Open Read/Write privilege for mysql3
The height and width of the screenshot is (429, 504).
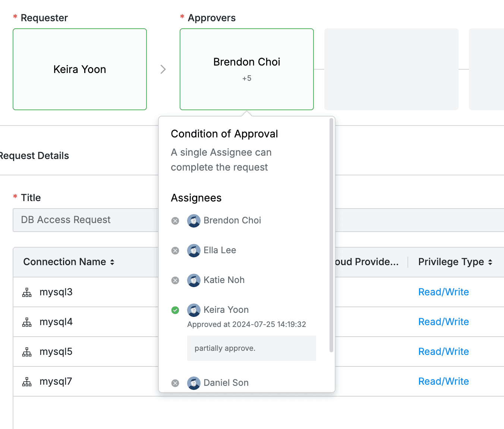[444, 292]
